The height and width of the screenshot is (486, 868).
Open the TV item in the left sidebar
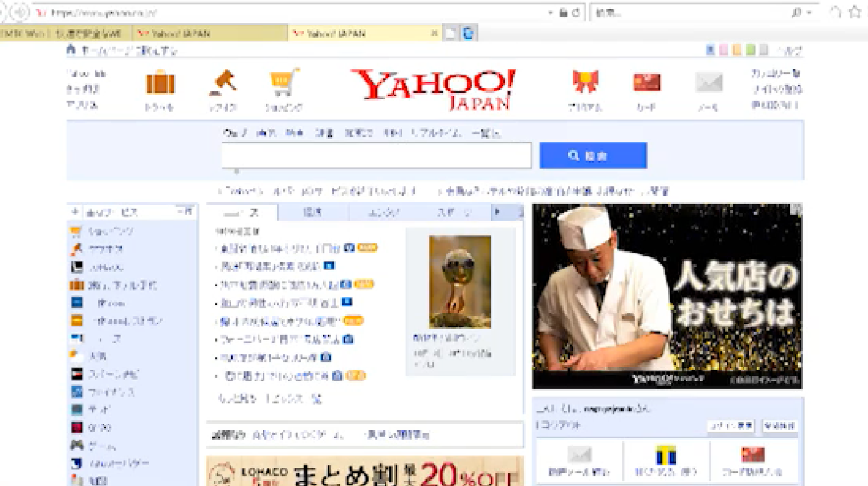91,409
